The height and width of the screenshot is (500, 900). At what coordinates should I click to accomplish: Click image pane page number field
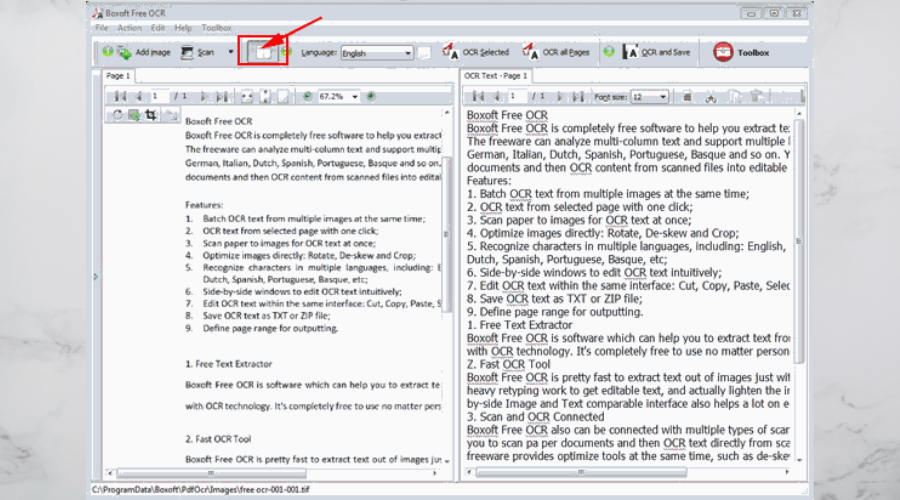[x=159, y=96]
